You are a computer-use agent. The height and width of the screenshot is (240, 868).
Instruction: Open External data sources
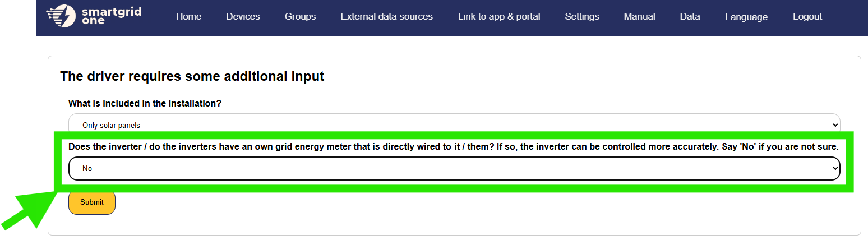tap(386, 17)
